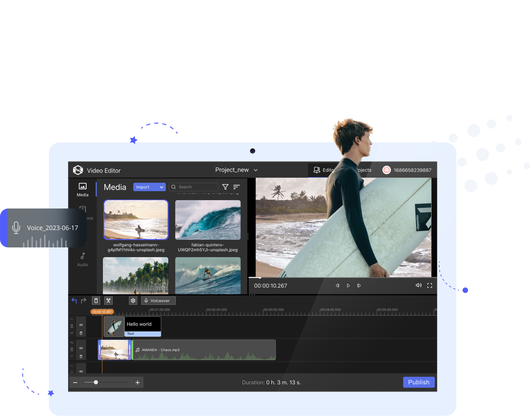532x417 pixels.
Task: Click the 00:01:00.000 ruler mark
Action: click(160, 310)
